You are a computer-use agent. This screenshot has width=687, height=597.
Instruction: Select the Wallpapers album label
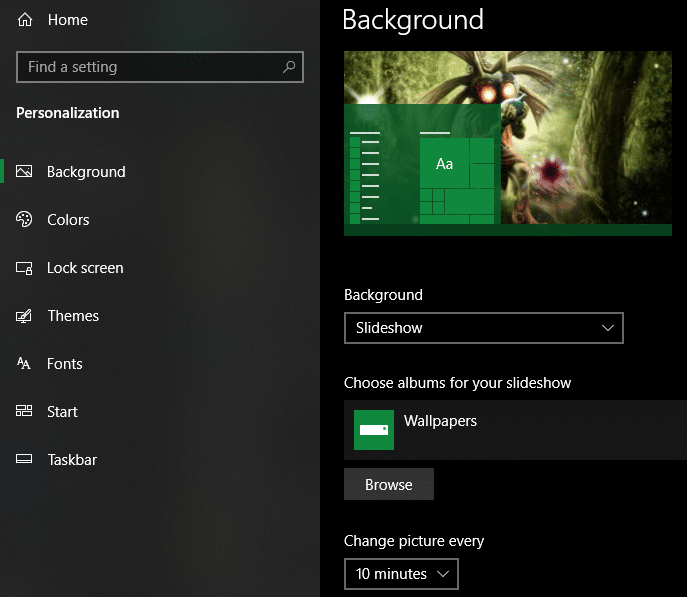440,421
